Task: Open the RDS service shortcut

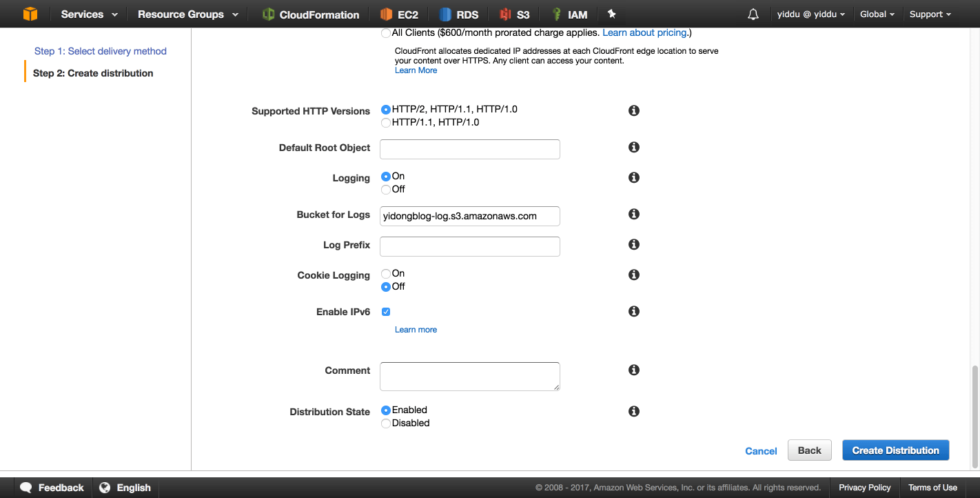Action: 459,14
